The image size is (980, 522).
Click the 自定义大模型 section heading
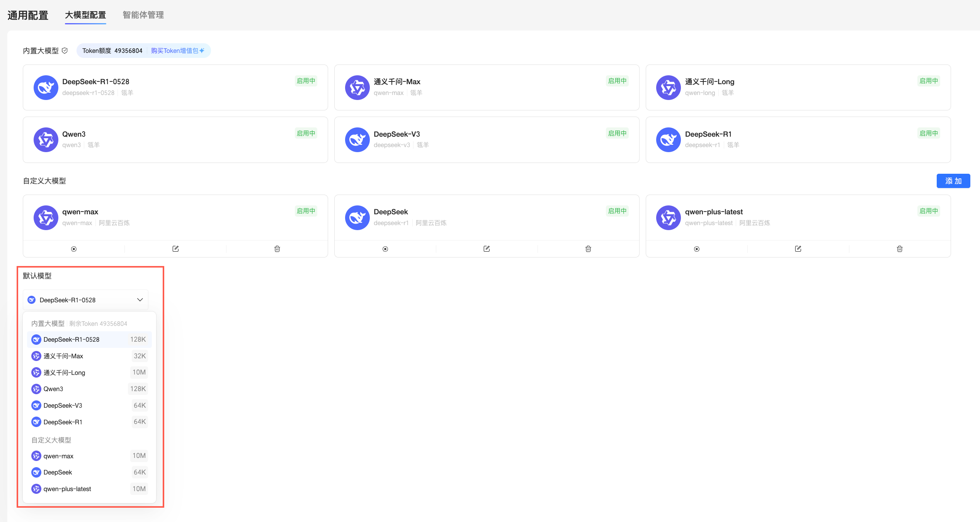[44, 181]
